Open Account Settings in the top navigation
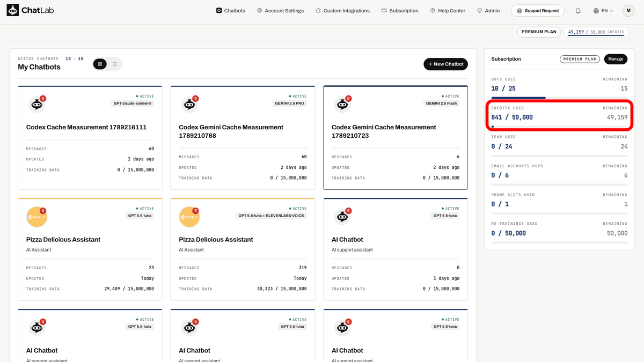 pos(280,11)
